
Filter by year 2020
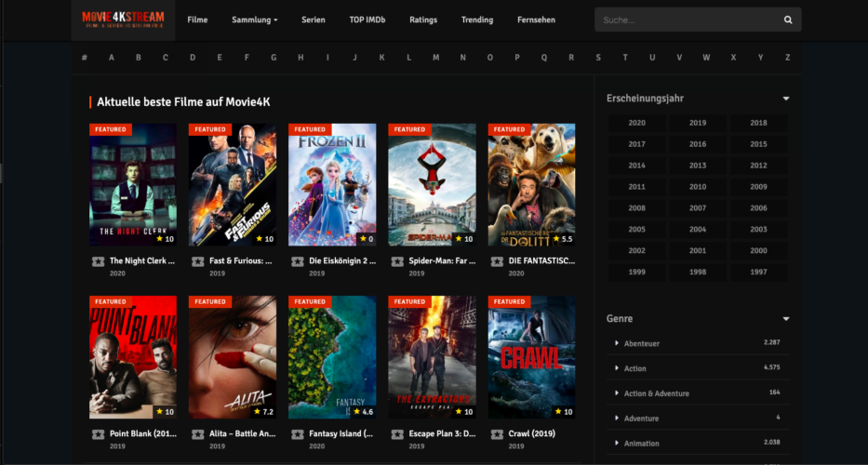coord(636,123)
